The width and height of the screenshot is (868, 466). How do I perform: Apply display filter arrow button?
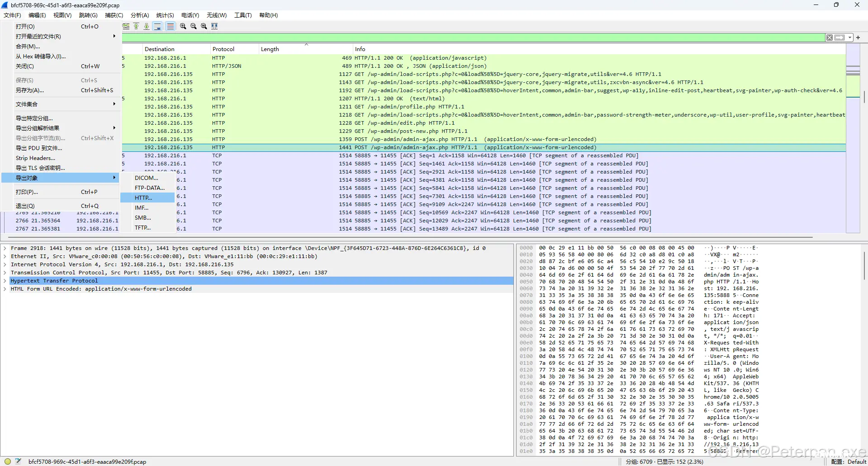pos(840,38)
